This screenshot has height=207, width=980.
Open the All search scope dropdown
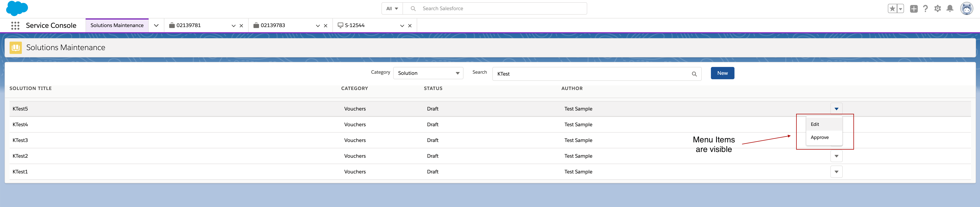click(x=392, y=9)
